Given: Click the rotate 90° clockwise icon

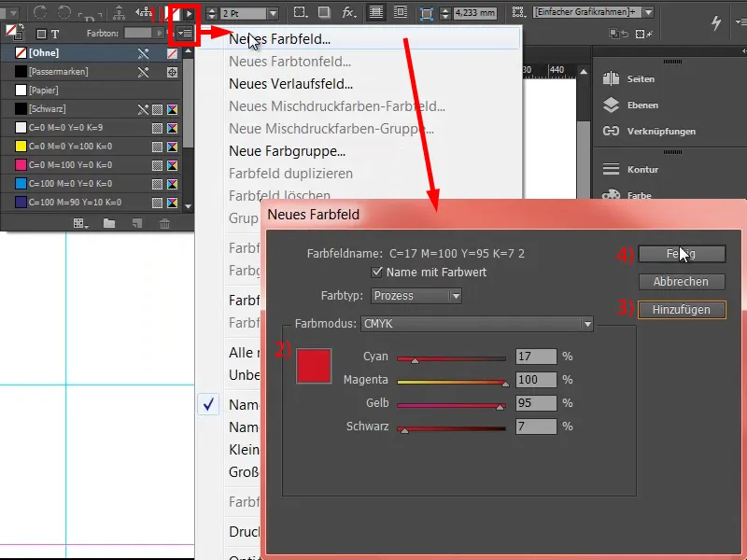Looking at the screenshot, I should pos(40,12).
